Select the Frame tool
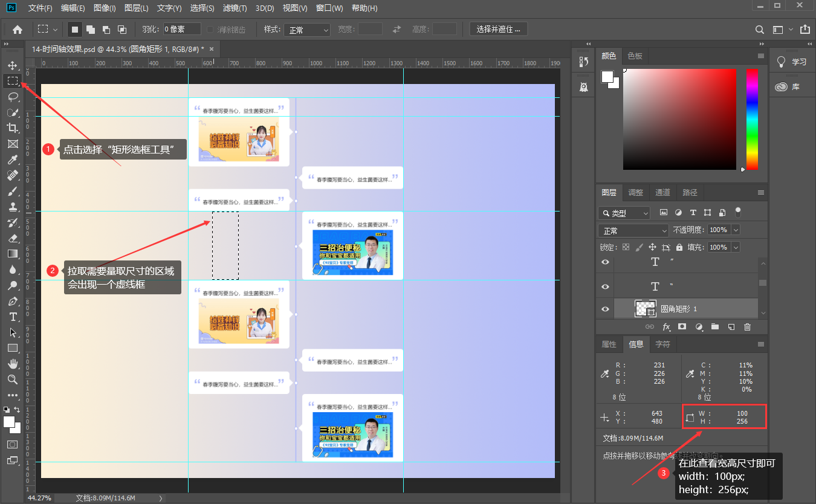Image resolution: width=816 pixels, height=504 pixels. coord(12,144)
